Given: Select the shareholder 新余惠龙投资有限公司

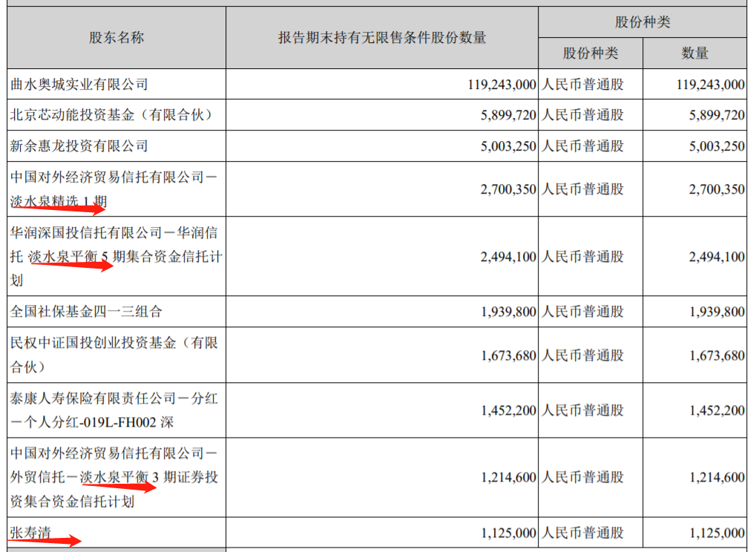Looking at the screenshot, I should pos(79,145).
